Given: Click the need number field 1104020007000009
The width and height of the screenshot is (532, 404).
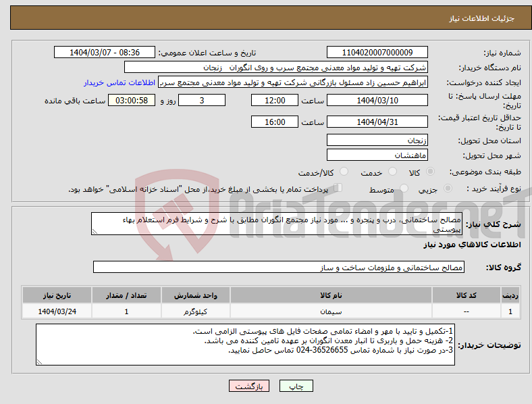Looking at the screenshot, I should [377, 52].
